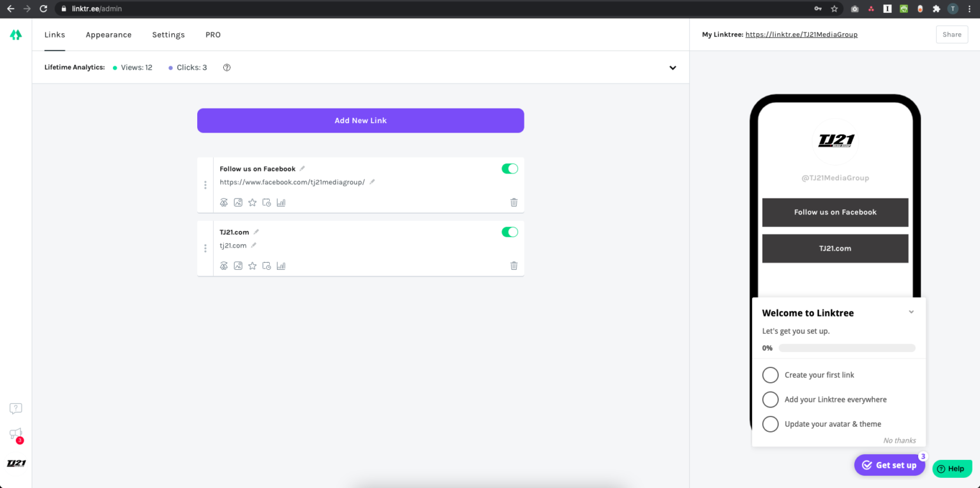Viewport: 980px width, 488px height.
Task: Expand the Lifetime Analytics chevron
Action: (x=672, y=68)
